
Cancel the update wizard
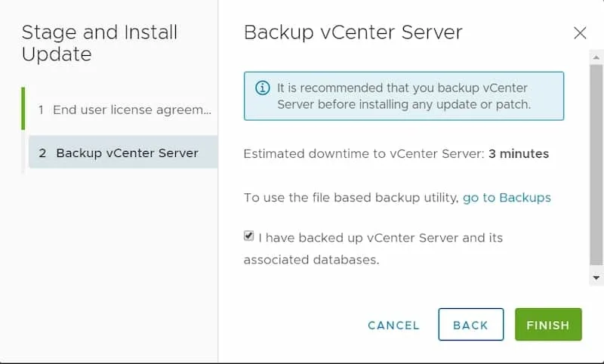[x=393, y=325]
